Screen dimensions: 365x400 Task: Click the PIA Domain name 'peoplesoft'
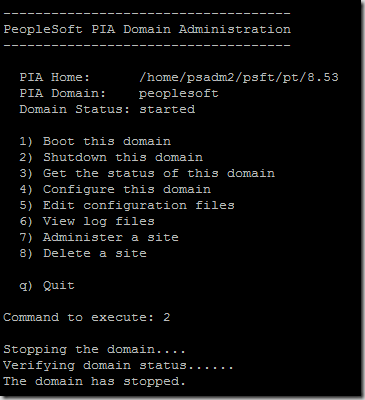click(x=179, y=94)
